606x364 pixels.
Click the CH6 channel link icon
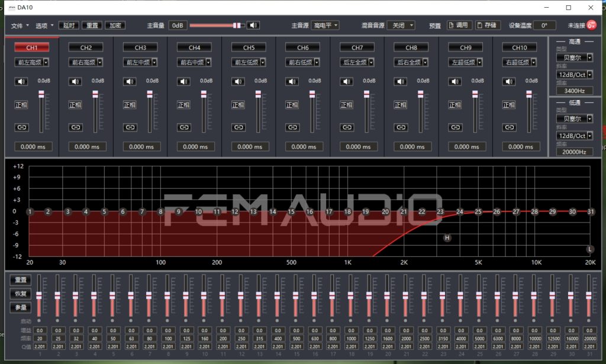tap(293, 127)
